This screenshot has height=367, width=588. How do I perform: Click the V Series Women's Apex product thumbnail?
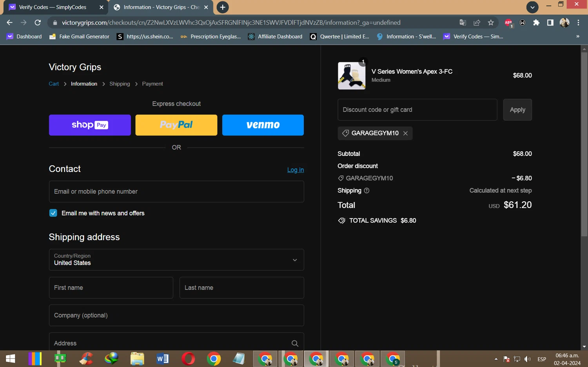pyautogui.click(x=352, y=76)
